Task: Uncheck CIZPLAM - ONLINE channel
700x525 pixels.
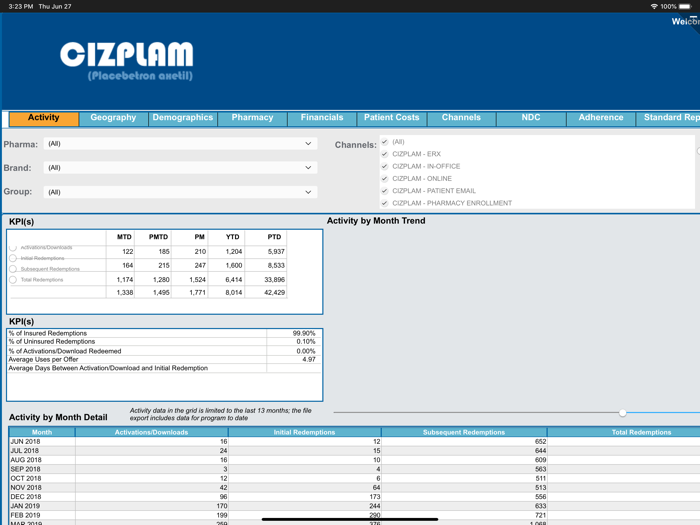Action: coord(384,179)
